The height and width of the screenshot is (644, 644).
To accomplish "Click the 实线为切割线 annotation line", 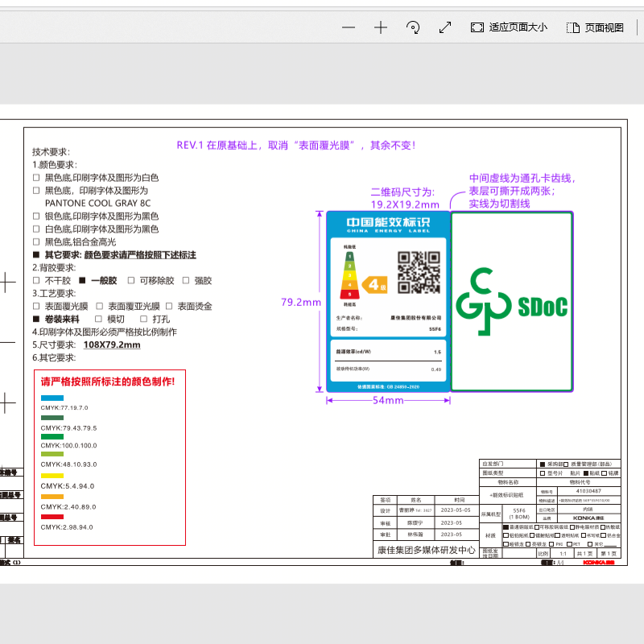I will [499, 204].
